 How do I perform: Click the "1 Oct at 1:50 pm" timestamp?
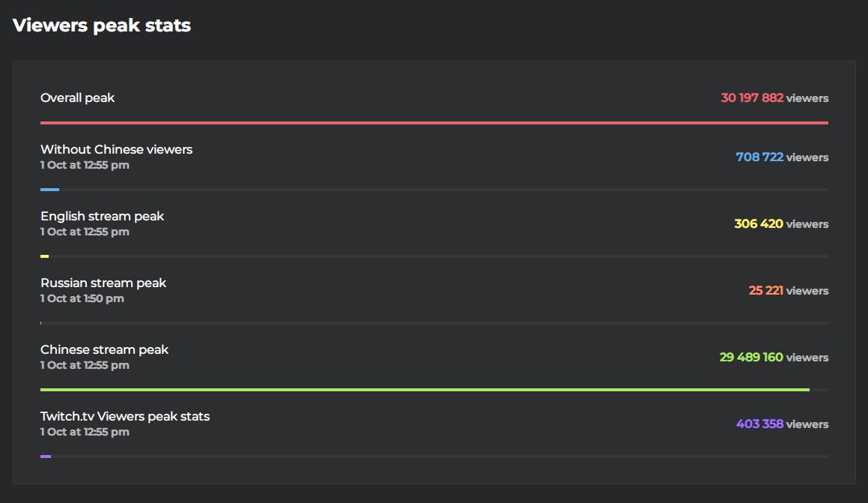pyautogui.click(x=82, y=298)
